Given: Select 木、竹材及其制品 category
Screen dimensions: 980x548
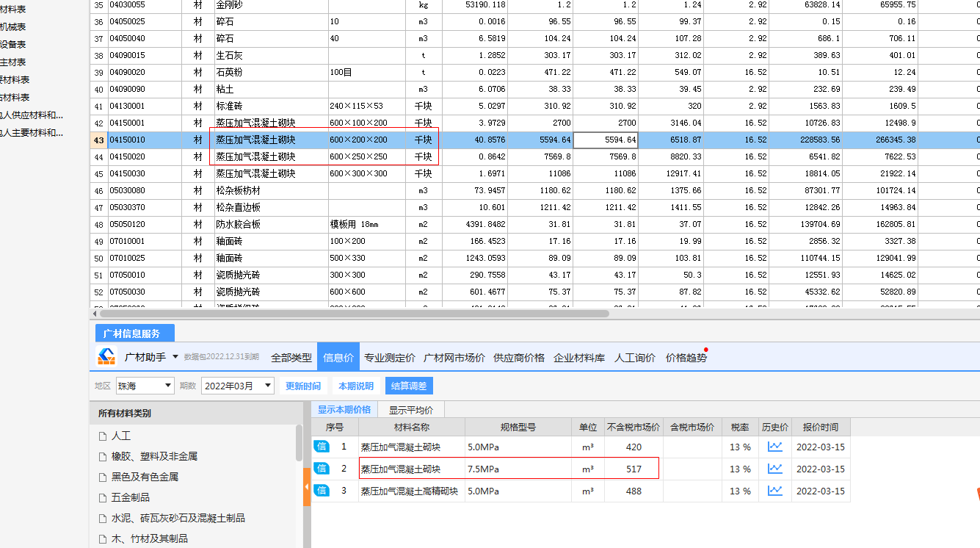Looking at the screenshot, I should tap(150, 538).
